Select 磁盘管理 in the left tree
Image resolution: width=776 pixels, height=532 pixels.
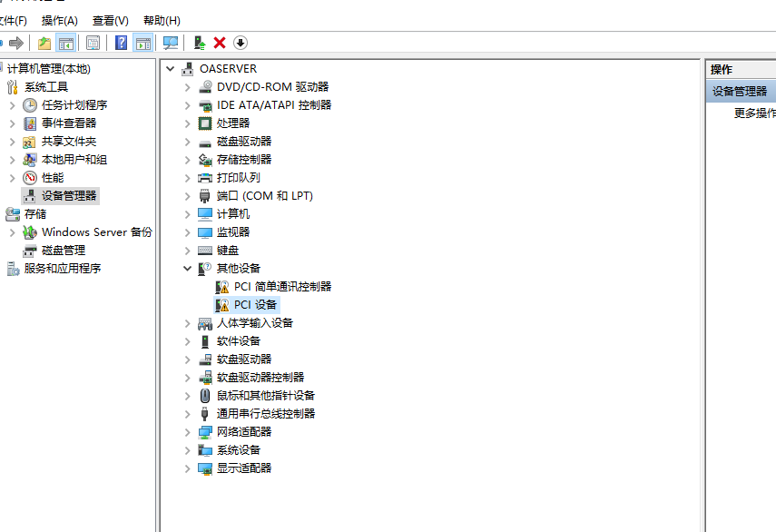[64, 251]
